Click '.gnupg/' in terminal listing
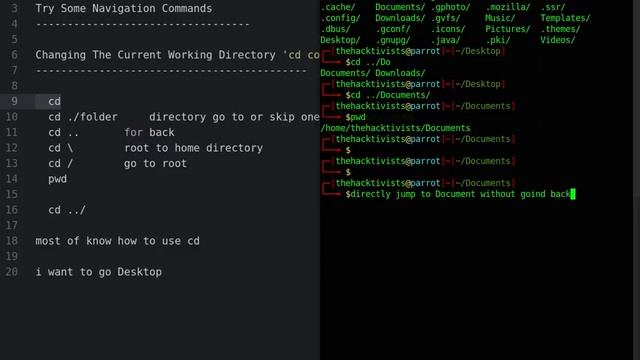This screenshot has height=360, width=640. click(393, 40)
